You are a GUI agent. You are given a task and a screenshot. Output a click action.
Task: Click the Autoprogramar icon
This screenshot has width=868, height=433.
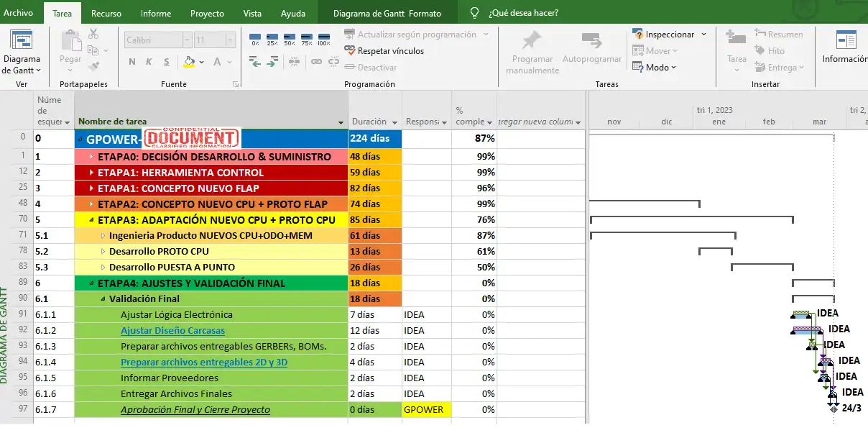click(x=592, y=40)
